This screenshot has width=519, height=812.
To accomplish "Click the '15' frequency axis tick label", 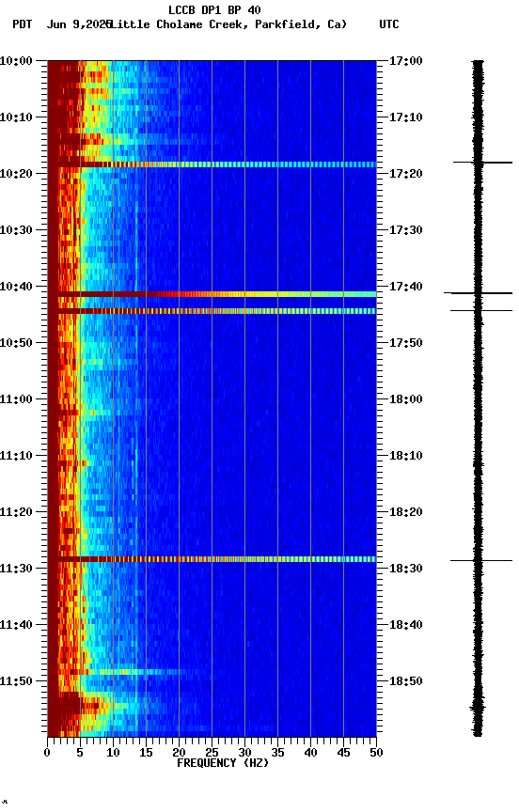I will (x=146, y=753).
